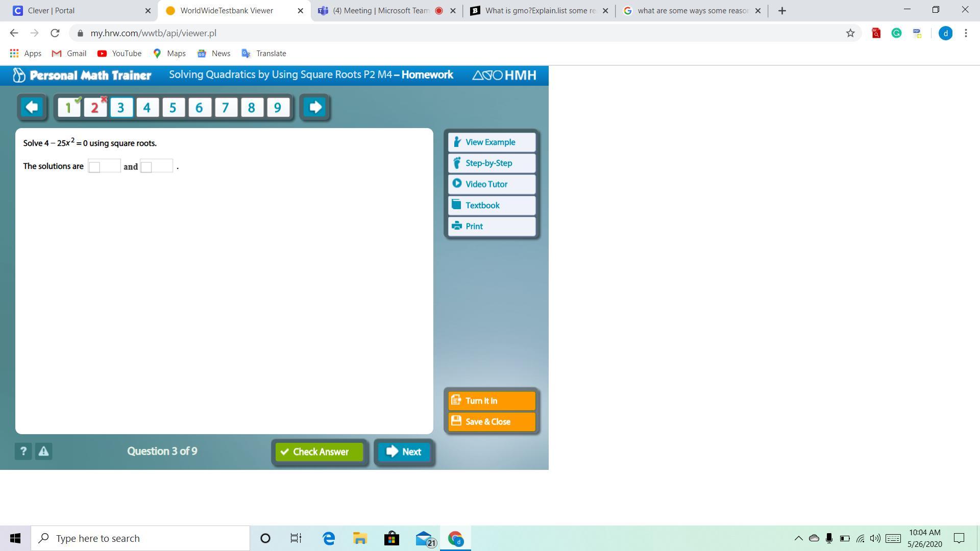Open the View Example helper
Image resolution: width=980 pixels, height=551 pixels.
[492, 142]
